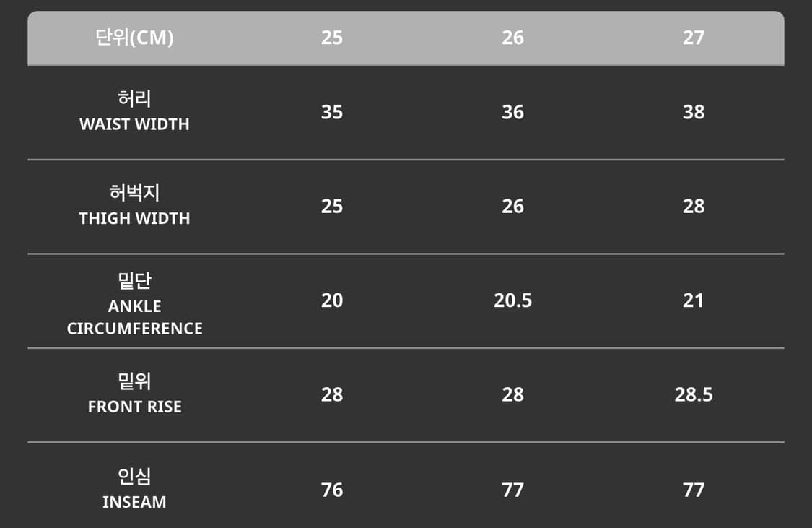Select the size 27 column header

(x=694, y=38)
